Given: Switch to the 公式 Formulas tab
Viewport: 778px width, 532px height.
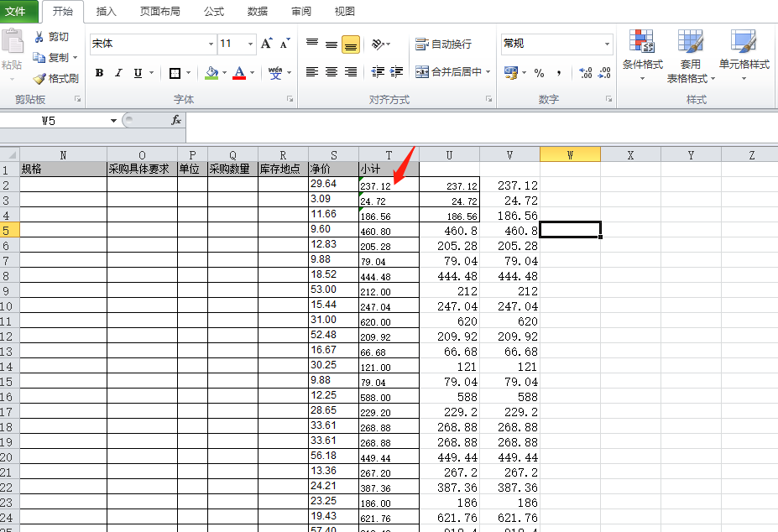Looking at the screenshot, I should 214,12.
